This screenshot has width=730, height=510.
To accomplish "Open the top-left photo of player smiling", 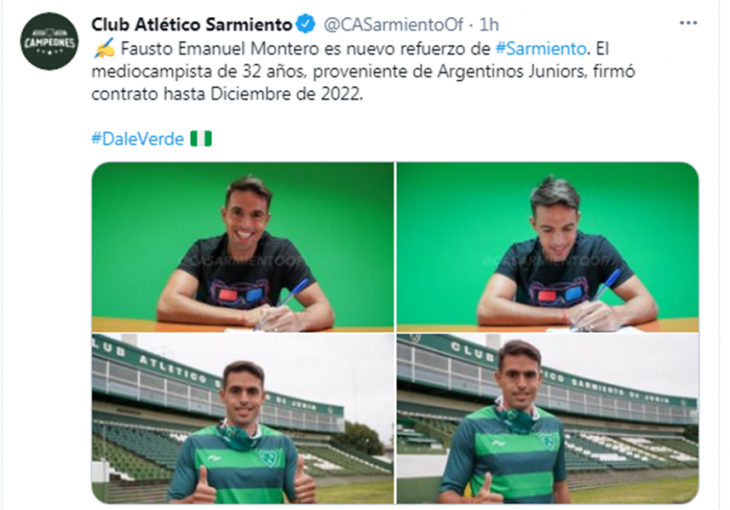I will point(243,247).
